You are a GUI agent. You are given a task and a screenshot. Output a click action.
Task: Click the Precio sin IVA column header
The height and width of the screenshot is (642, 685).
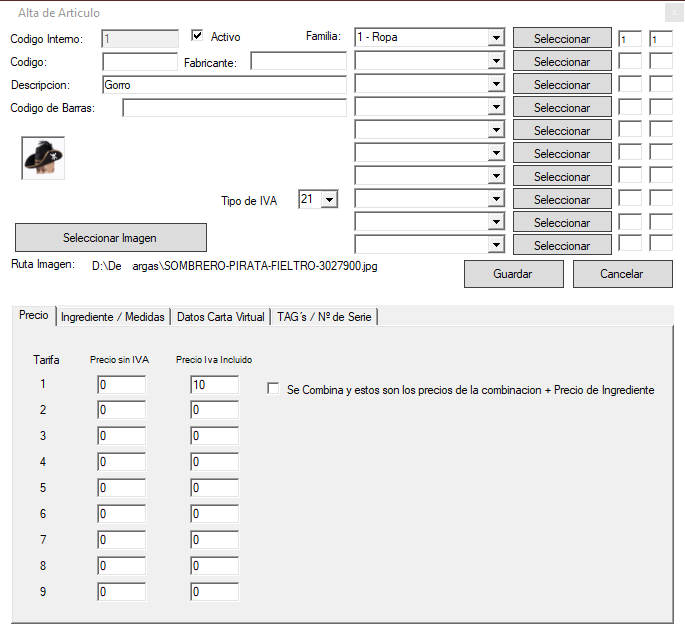(x=119, y=359)
